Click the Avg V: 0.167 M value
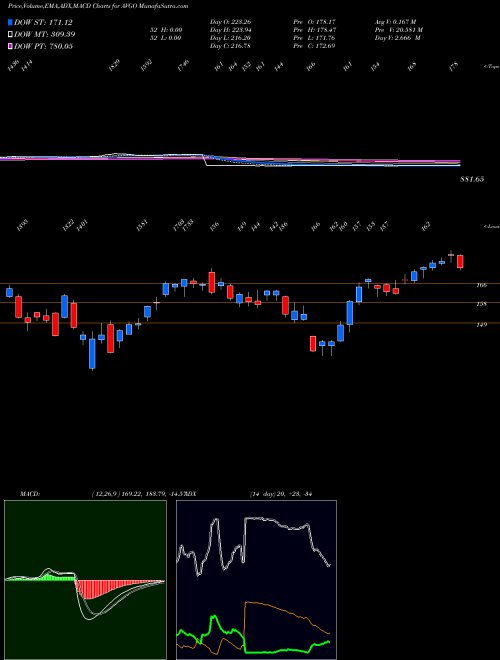 tap(396, 21)
